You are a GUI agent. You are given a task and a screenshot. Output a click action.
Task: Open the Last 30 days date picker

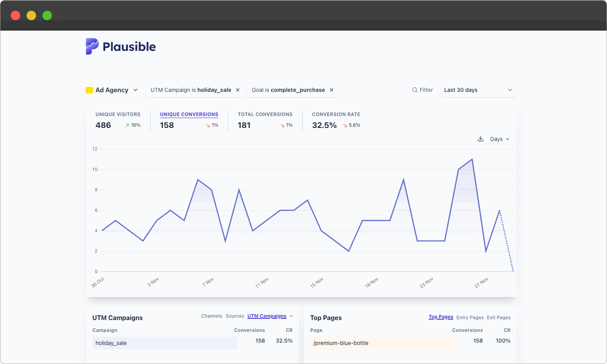(479, 90)
